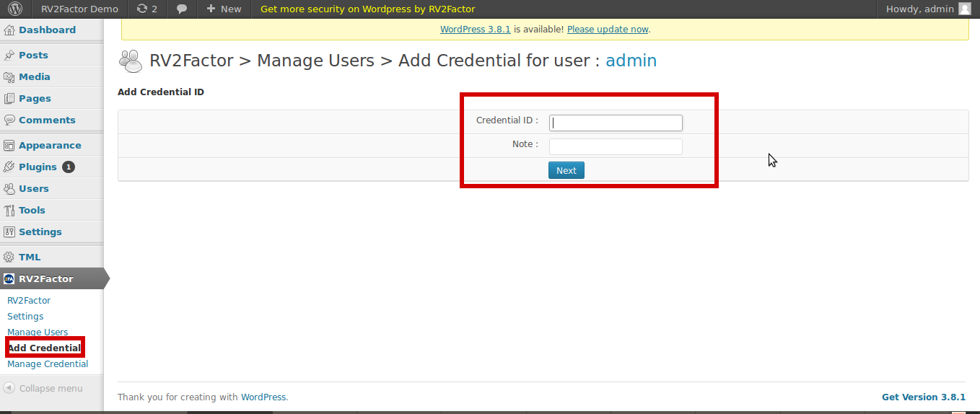Click the Get more security by RV2Factor link
The image size is (980, 414).
pos(367,9)
